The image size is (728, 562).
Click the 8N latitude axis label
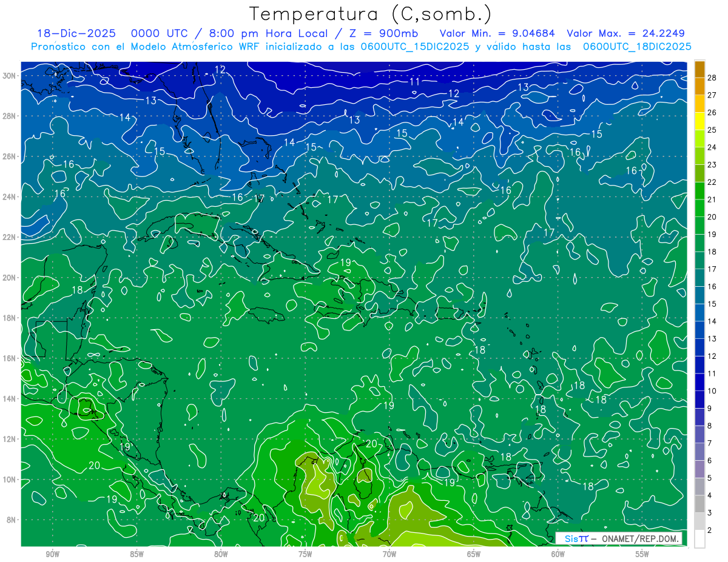click(12, 520)
